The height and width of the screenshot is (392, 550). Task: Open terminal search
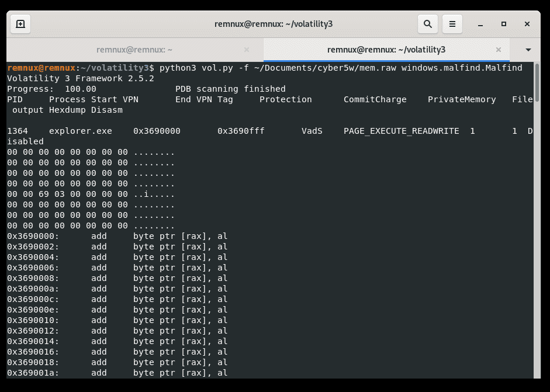(x=428, y=24)
